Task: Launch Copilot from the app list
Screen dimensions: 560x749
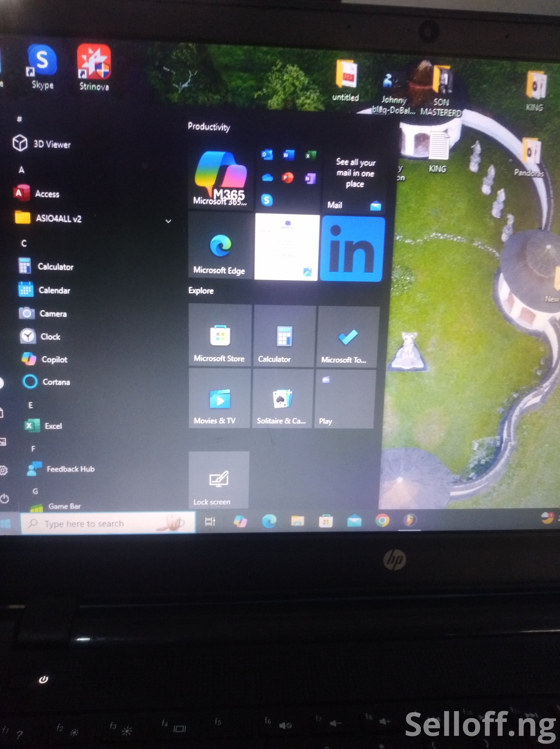Action: [x=45, y=359]
